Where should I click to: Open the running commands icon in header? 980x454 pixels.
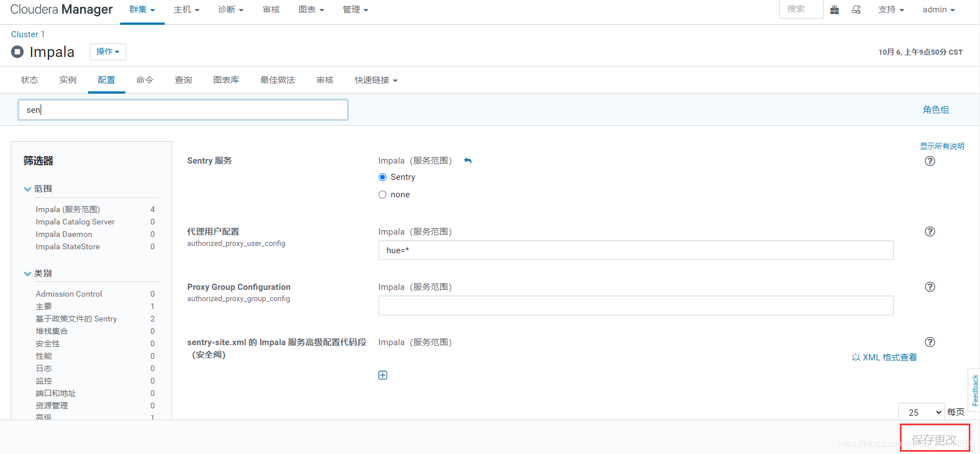click(856, 10)
